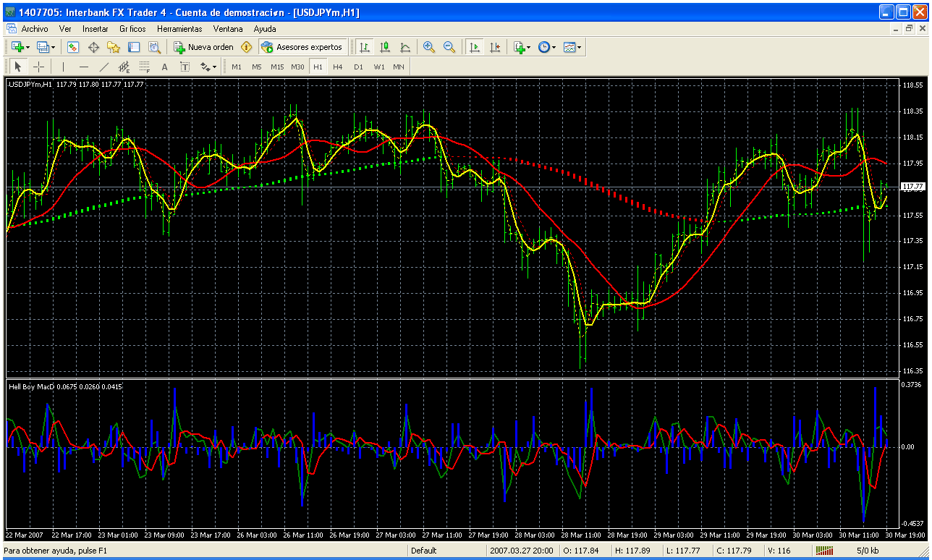Click the zoom out magnifier icon

(449, 47)
